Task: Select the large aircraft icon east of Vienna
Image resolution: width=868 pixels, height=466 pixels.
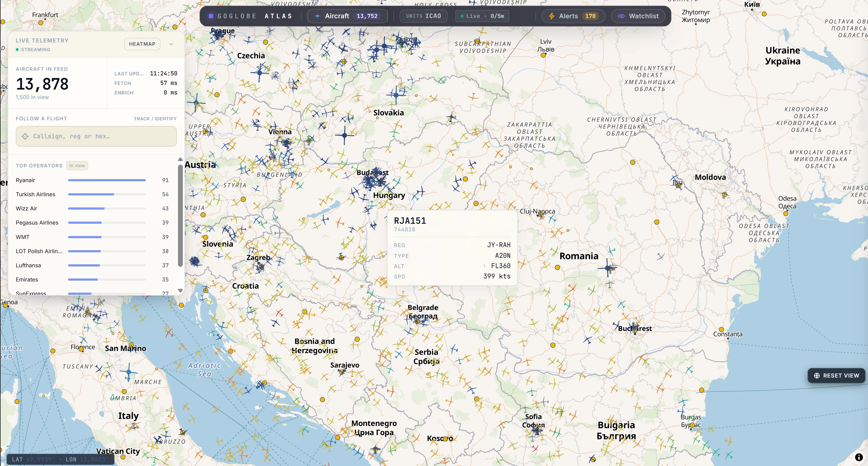Action: click(x=344, y=135)
